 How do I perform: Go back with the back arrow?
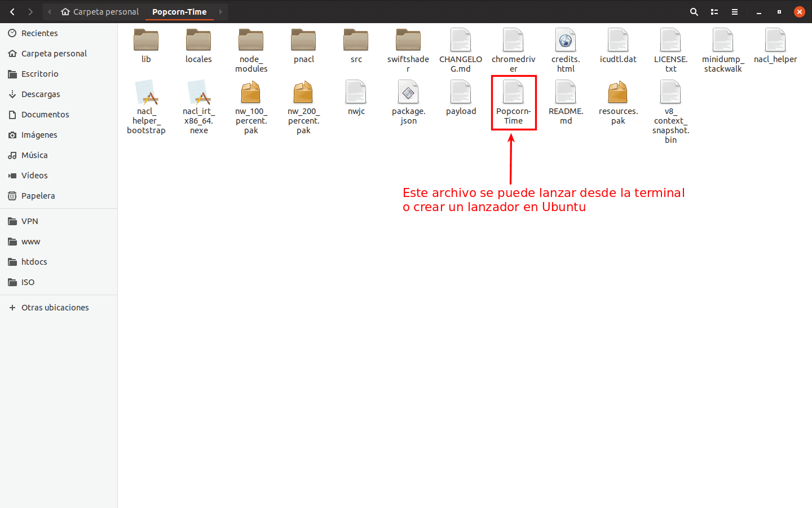12,11
